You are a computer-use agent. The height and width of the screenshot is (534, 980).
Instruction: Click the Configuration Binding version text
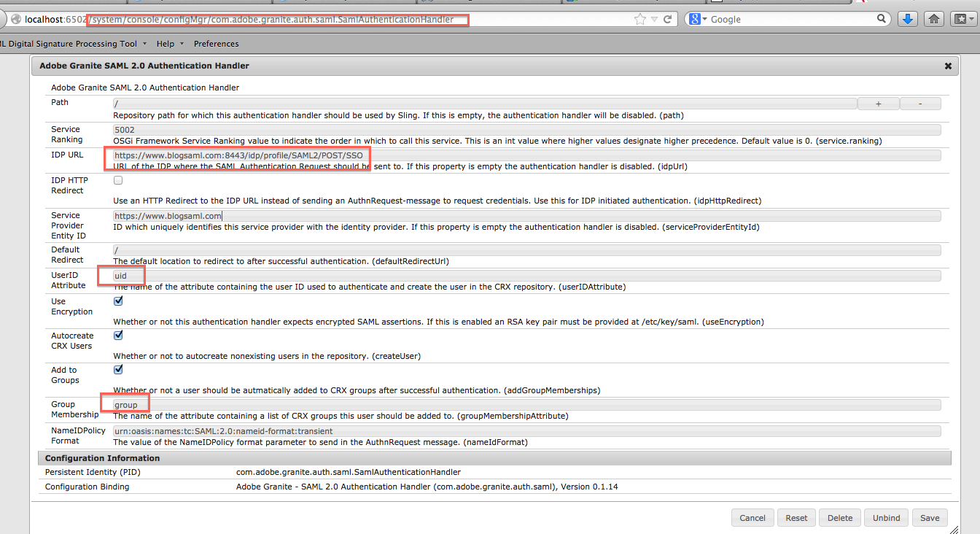coord(427,487)
